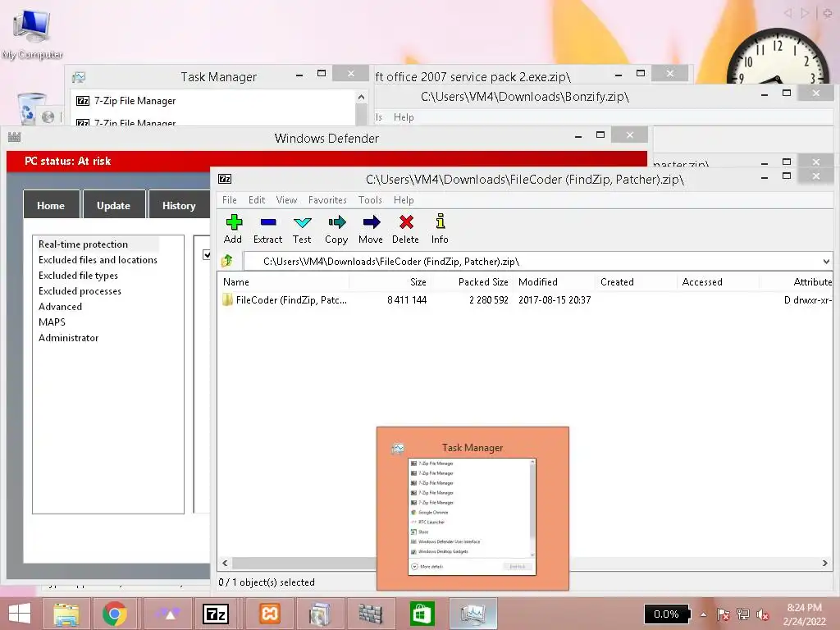Screen dimensions: 840x630
Task: Open the My Computer desktop icon
Action: click(x=32, y=33)
